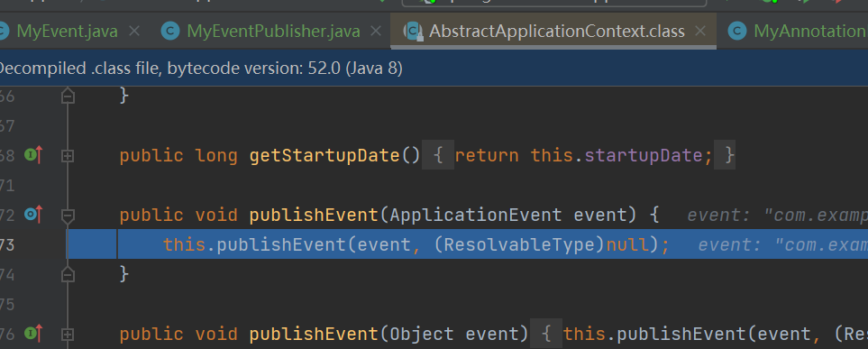Close the AbstractApplicationContext.class tab

tap(701, 31)
